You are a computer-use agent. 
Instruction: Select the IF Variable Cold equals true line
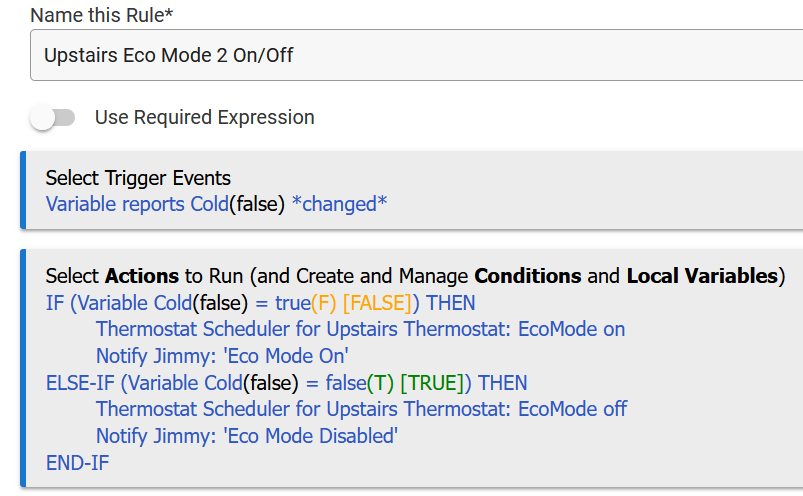pyautogui.click(x=260, y=302)
